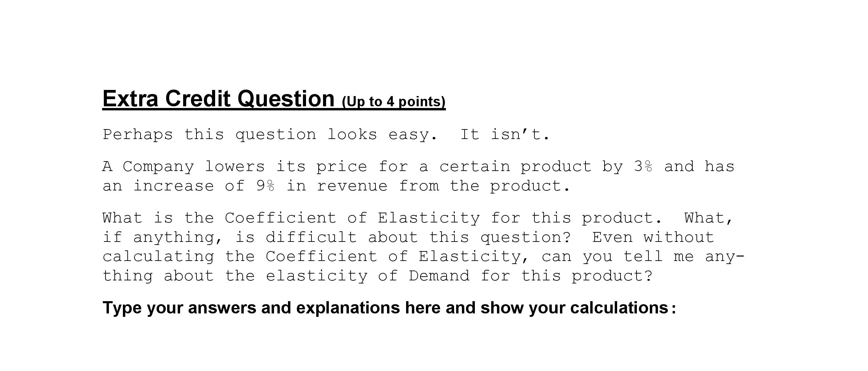Place cursor on the word "Company"
Image resolution: width=868 pixels, height=371 pixels.
pos(158,167)
